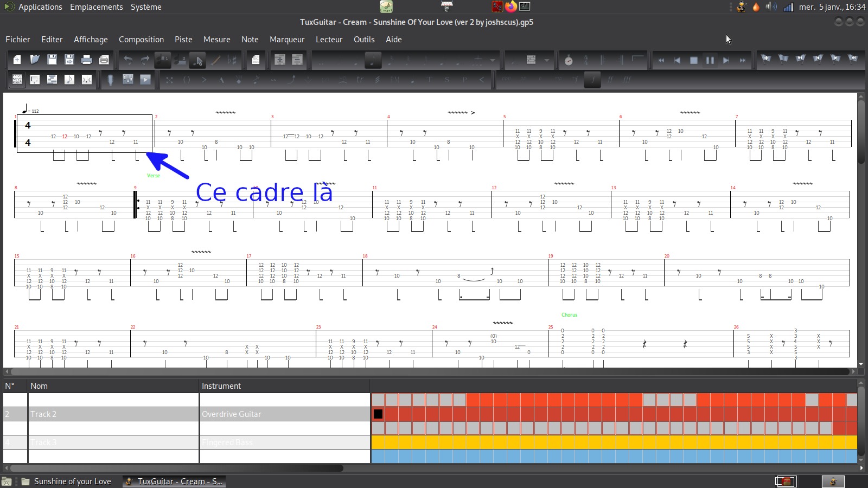Open the Applications menu in the top panel
Screen dimensions: 868x488
coord(40,7)
